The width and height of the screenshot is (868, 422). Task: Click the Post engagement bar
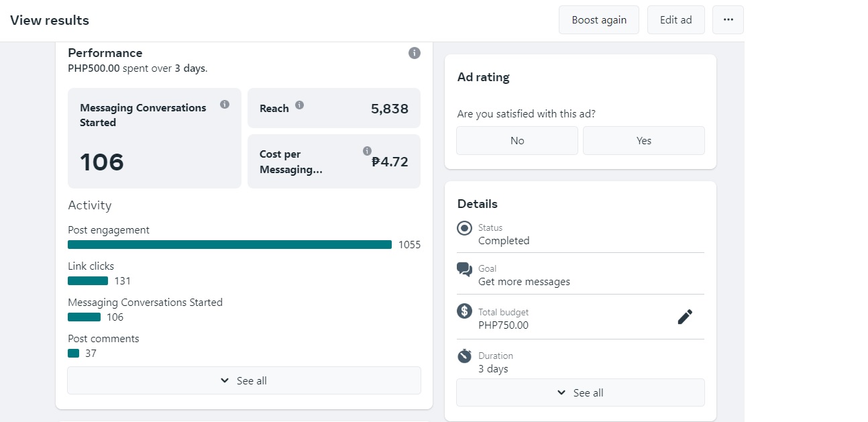click(229, 245)
